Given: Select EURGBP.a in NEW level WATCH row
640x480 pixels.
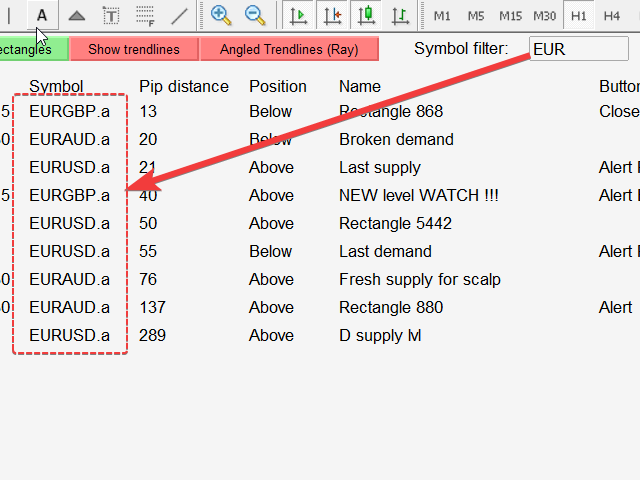Looking at the screenshot, I should click(69, 195).
